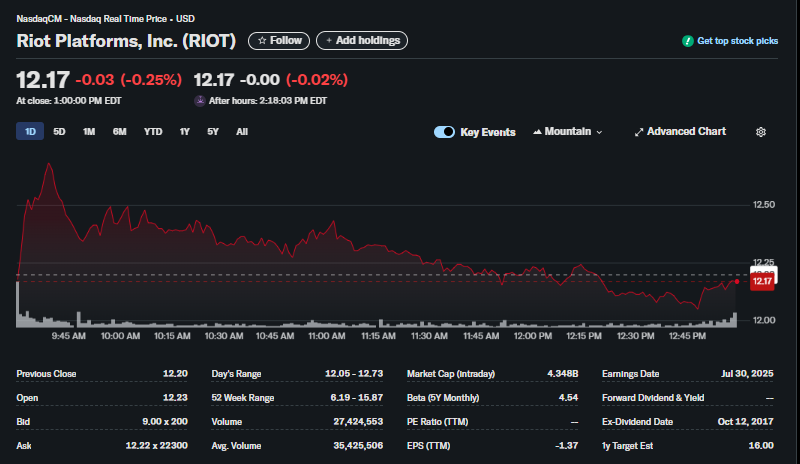Open Get top stock picks link
This screenshot has height=464, width=800.
pyautogui.click(x=737, y=41)
